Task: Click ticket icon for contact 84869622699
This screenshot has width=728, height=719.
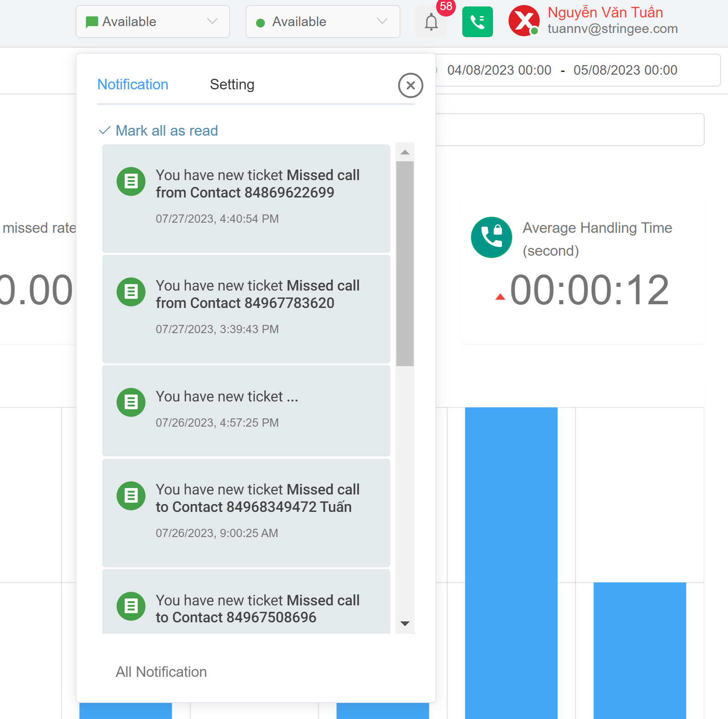Action: 131,181
